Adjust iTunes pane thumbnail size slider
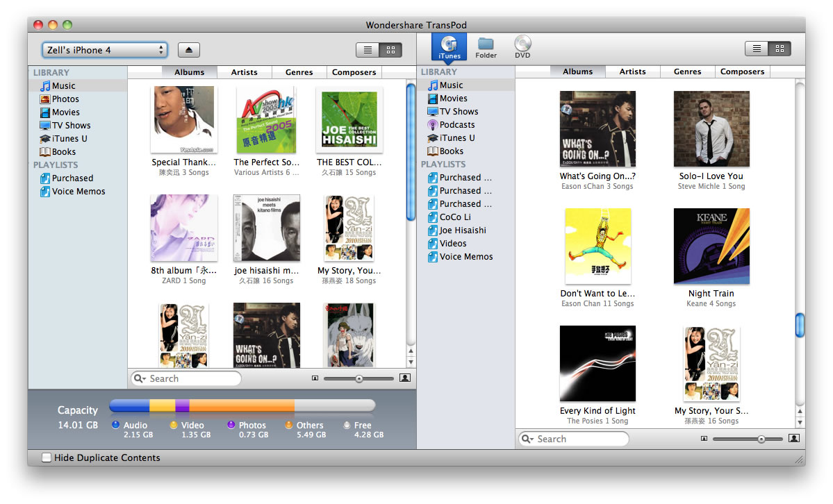Screen dimensions: 833x504 click(748, 439)
